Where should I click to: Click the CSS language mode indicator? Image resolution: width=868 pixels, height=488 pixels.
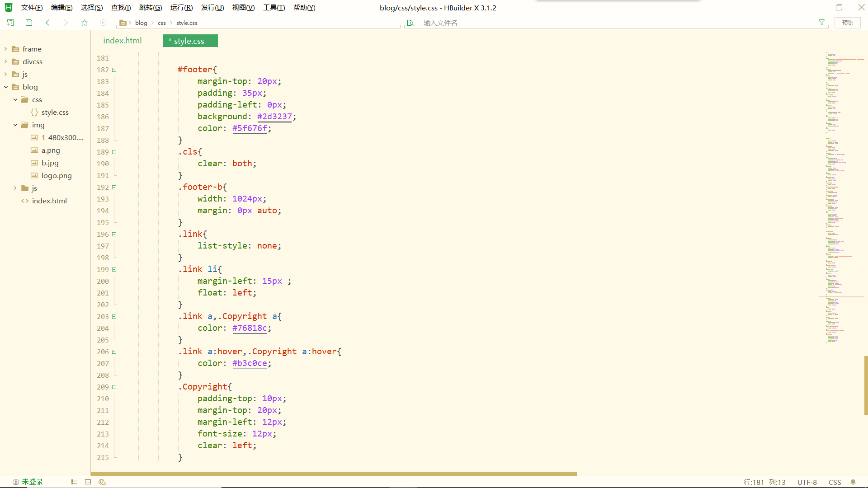click(835, 482)
